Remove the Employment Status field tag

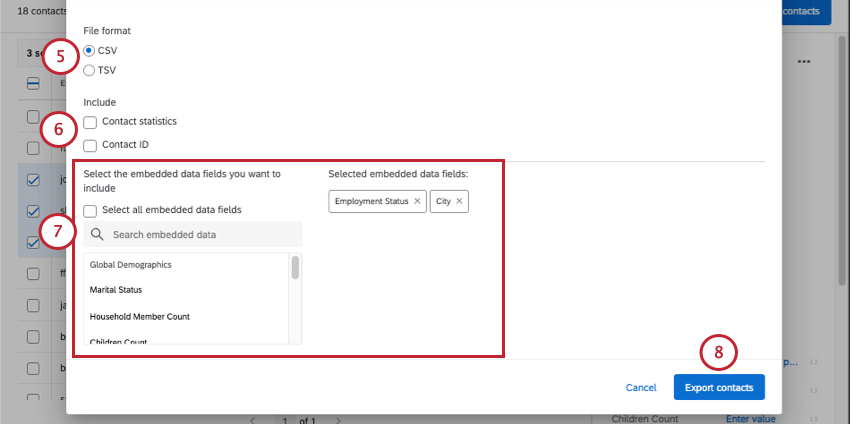[x=417, y=201]
